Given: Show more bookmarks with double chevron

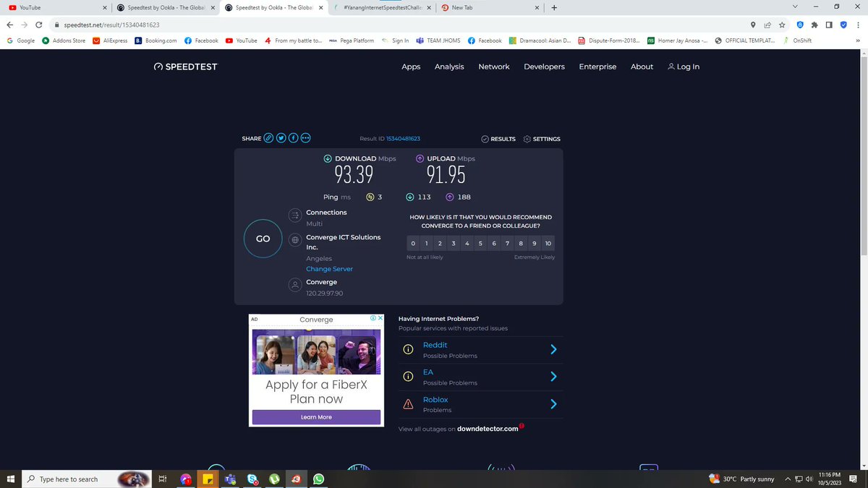Looking at the screenshot, I should tap(858, 40).
